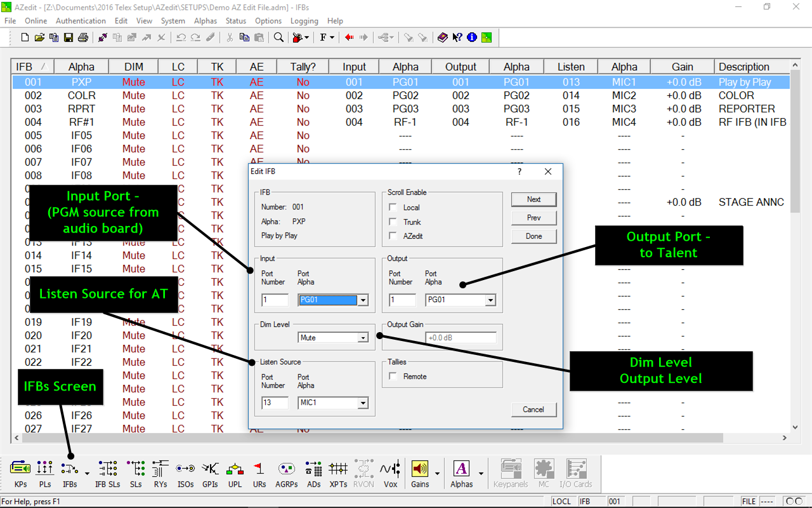Open the ADs auto dials screen
Viewport: 812px width, 508px height.
[x=313, y=474]
